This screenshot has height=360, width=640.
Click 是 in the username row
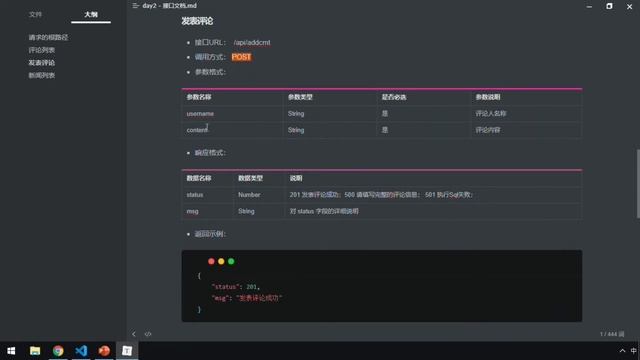pyautogui.click(x=384, y=114)
